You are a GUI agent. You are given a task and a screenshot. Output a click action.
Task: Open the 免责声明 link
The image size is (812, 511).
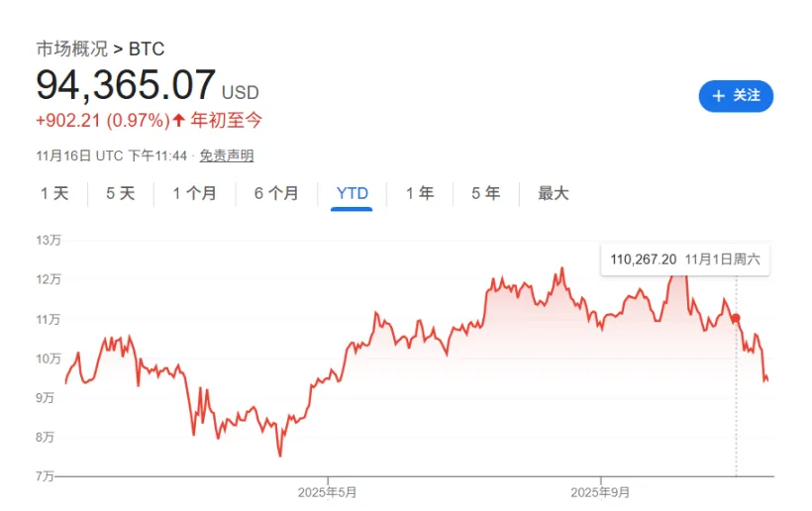[226, 155]
